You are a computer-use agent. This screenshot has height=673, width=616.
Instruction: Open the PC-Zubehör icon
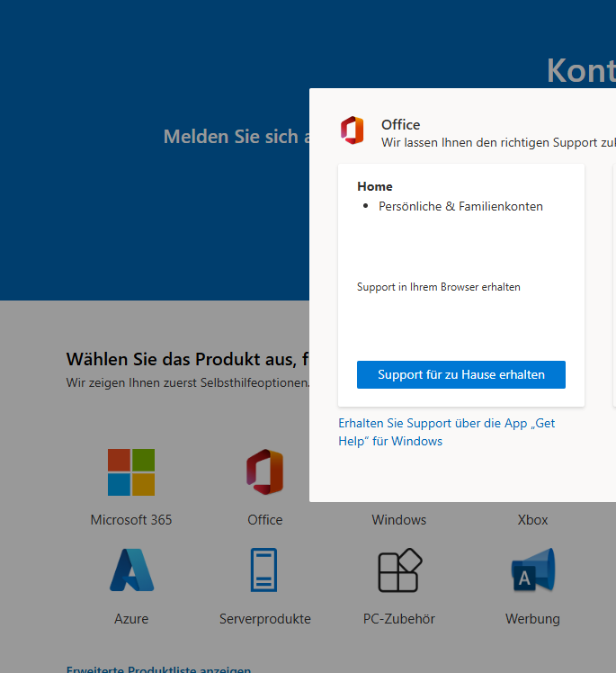(x=399, y=570)
